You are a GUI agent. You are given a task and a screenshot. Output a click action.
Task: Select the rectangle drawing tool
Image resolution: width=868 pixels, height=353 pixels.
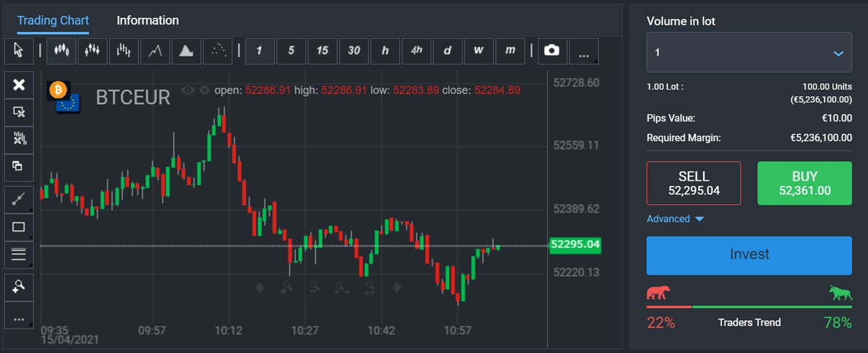click(x=19, y=226)
